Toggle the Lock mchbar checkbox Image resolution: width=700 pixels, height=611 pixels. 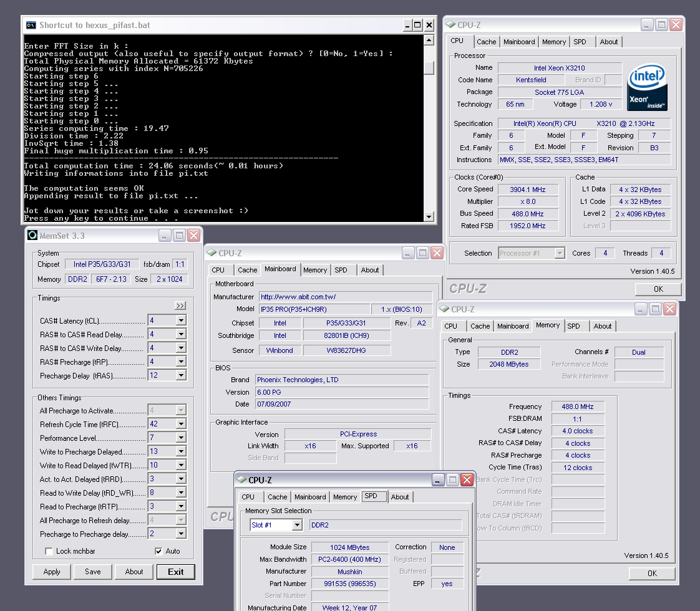49,551
